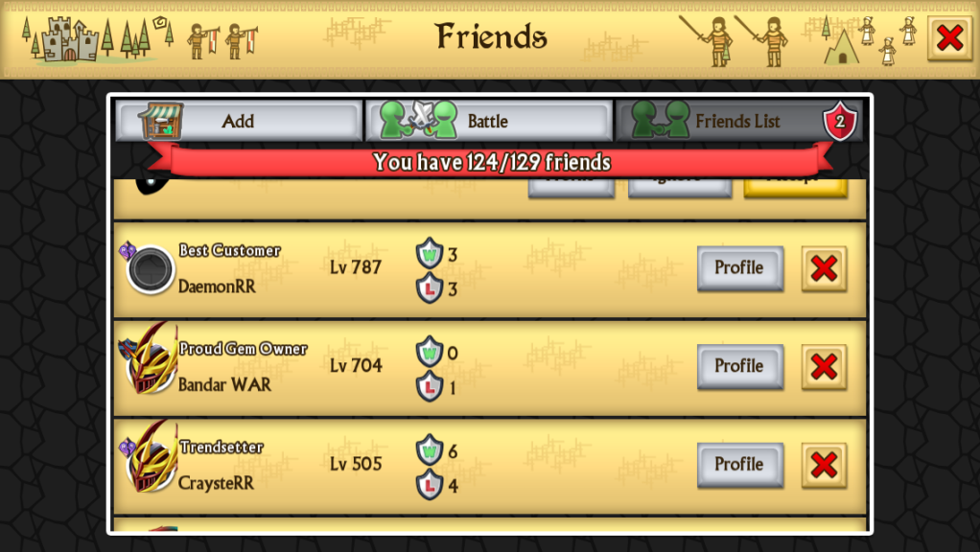Click the yellow Accept button partially visible

pyautogui.click(x=795, y=188)
